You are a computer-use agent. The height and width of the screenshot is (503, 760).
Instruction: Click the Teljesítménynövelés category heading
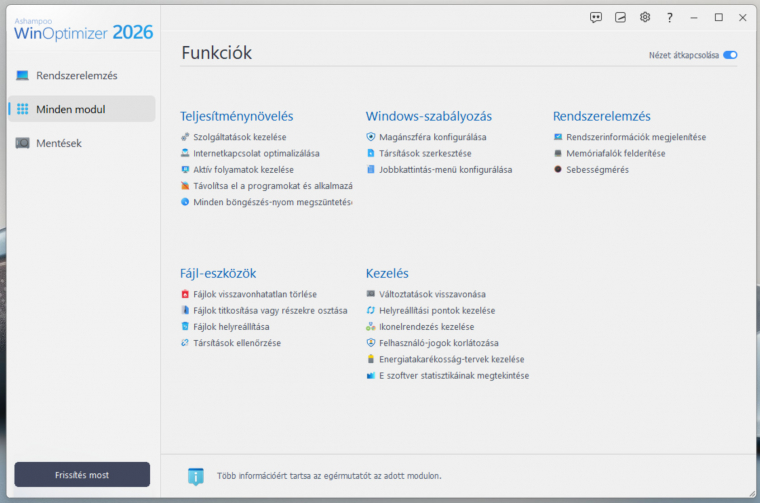236,116
